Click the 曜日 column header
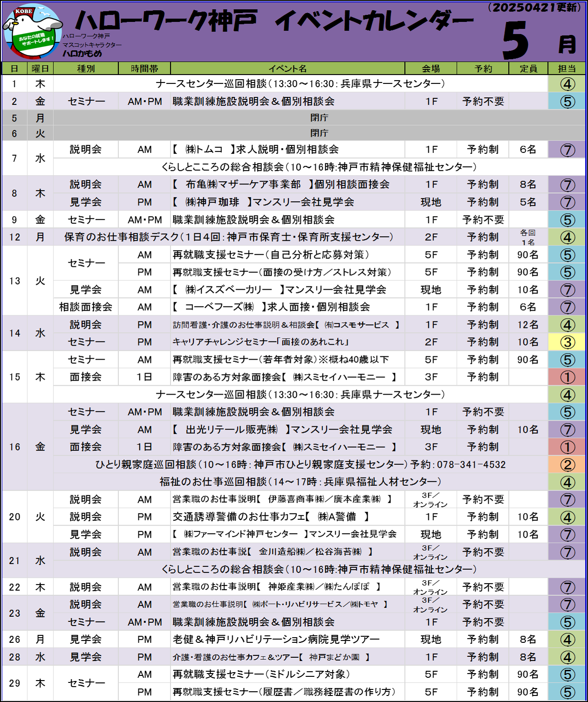The image size is (588, 702). [40, 68]
